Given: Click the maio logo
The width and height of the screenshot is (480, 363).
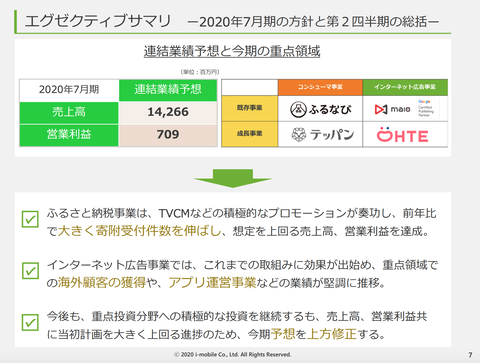Looking at the screenshot, I should pos(392,109).
